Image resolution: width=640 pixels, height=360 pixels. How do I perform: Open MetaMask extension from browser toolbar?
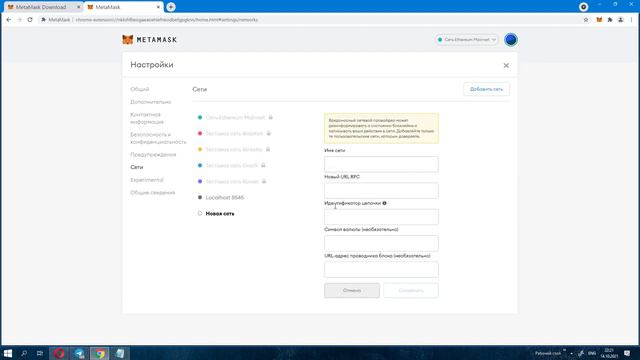click(599, 20)
